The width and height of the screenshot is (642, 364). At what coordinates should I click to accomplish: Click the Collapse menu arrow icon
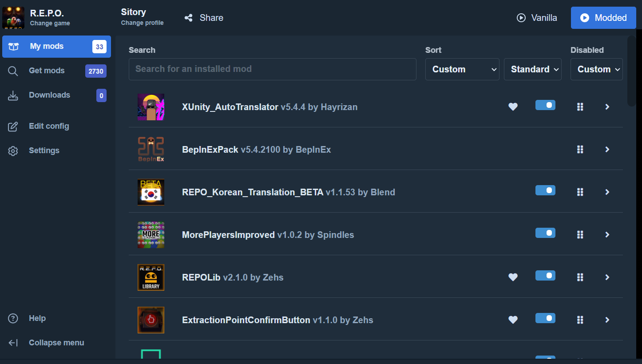click(13, 343)
